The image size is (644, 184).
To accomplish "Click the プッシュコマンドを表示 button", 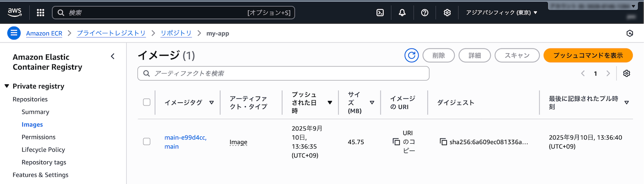I will [588, 55].
